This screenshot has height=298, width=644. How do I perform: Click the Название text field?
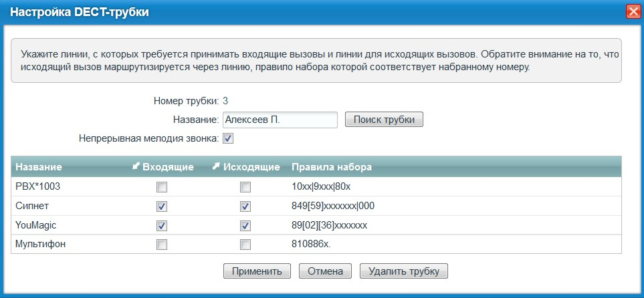tap(280, 120)
